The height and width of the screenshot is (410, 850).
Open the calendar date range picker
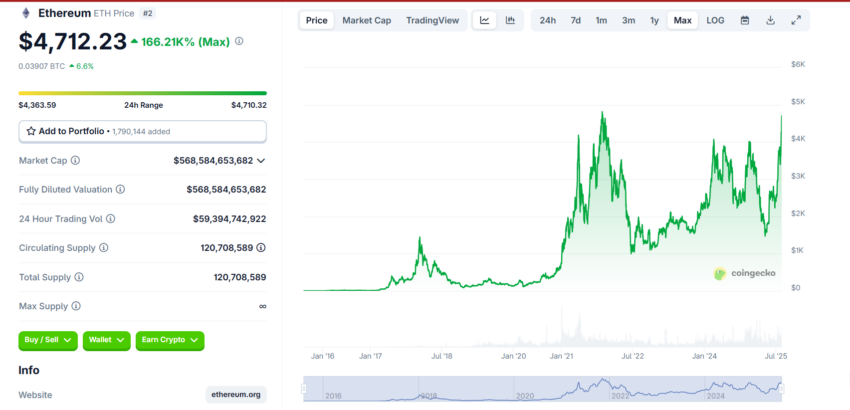745,21
